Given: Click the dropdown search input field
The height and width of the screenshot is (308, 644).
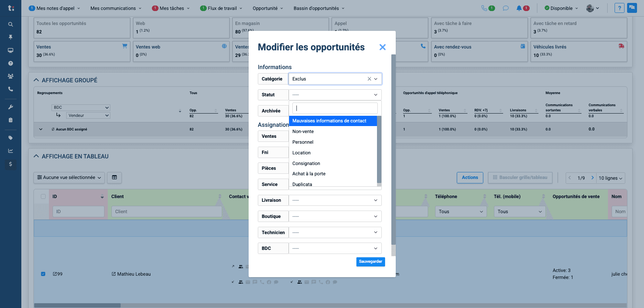Looking at the screenshot, I should click(335, 108).
